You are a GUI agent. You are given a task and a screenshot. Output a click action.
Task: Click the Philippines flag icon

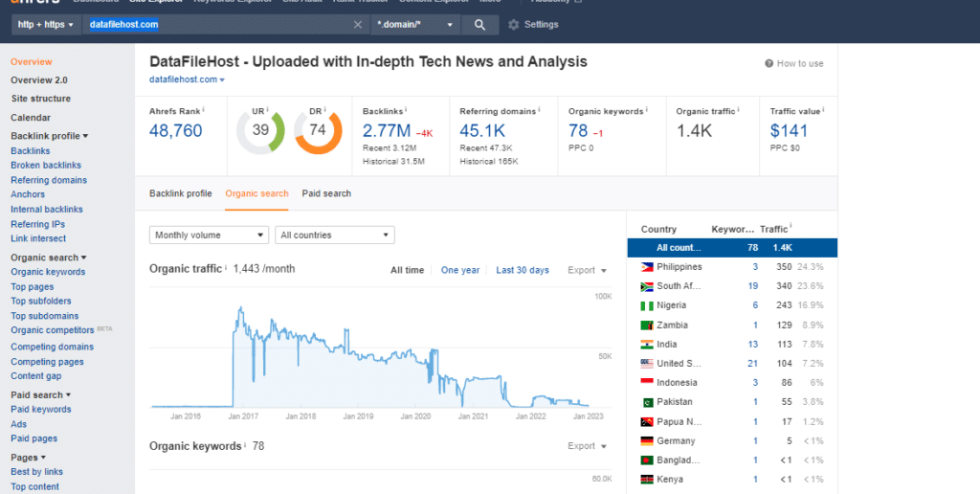[647, 267]
